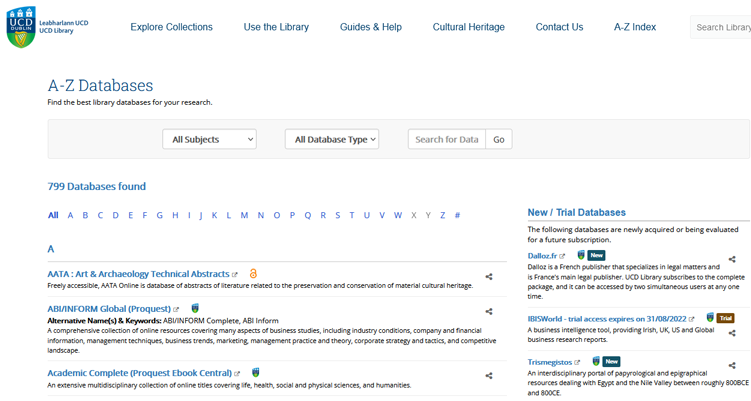Image resolution: width=751 pixels, height=401 pixels.
Task: Focus the Search Library box in header
Action: click(721, 27)
